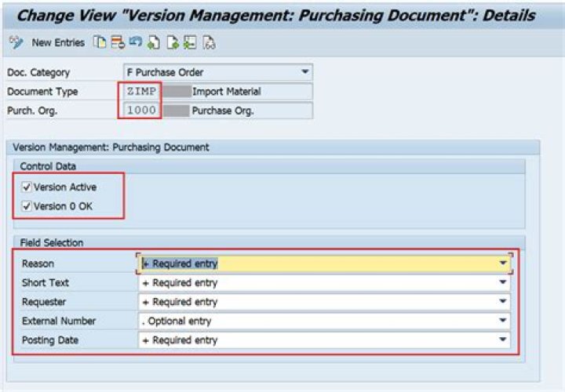The height and width of the screenshot is (392, 565).
Task: Click the Next Entry icon
Action: point(173,42)
